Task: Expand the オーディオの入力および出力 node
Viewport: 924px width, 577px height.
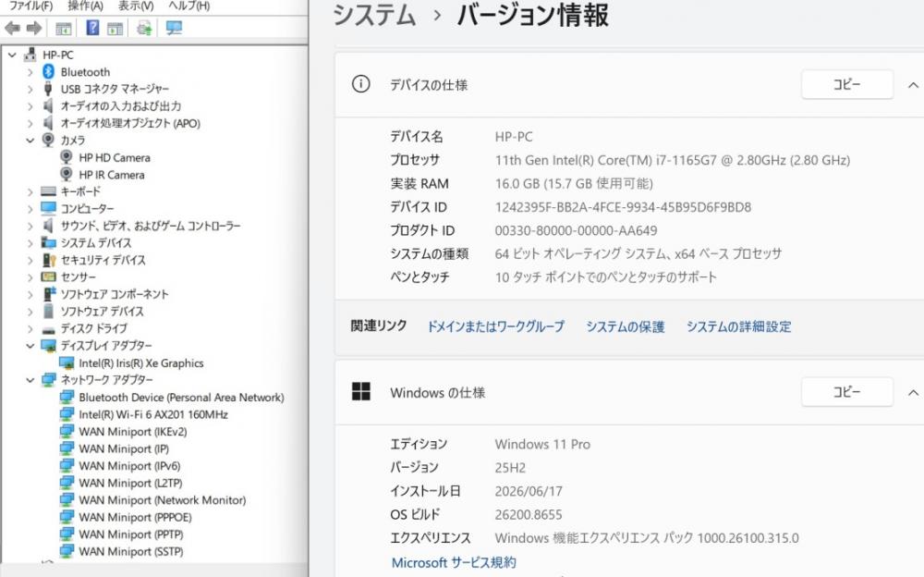Action: pyautogui.click(x=30, y=106)
